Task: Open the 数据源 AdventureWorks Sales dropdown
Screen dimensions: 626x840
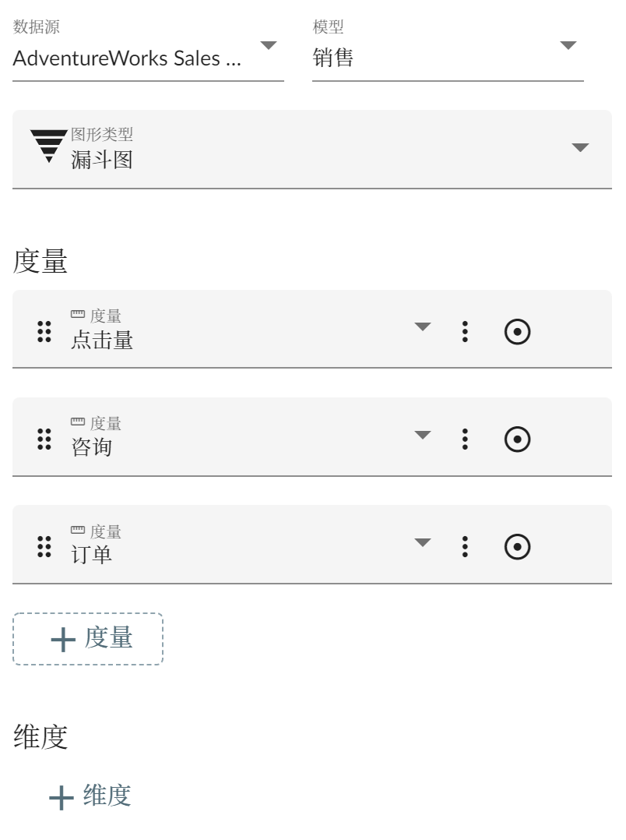Action: [268, 46]
